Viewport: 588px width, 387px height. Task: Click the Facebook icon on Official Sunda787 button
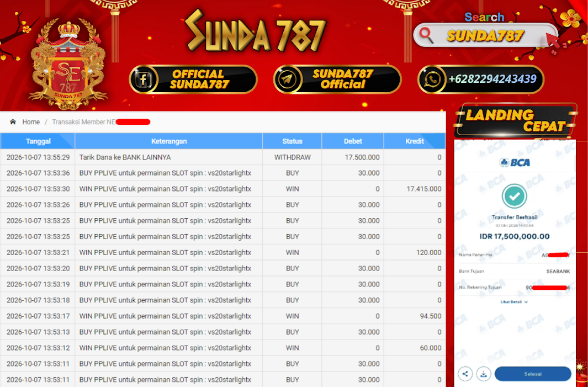click(x=143, y=79)
